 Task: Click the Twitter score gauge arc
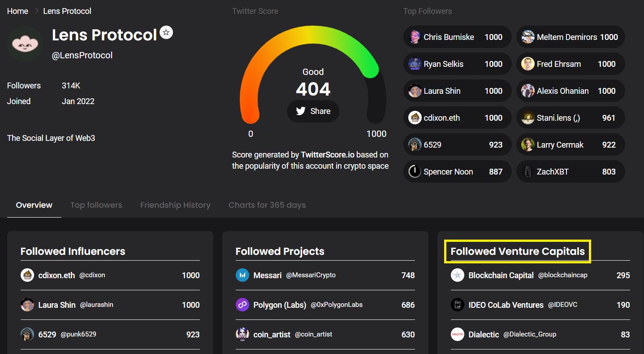[x=313, y=74]
